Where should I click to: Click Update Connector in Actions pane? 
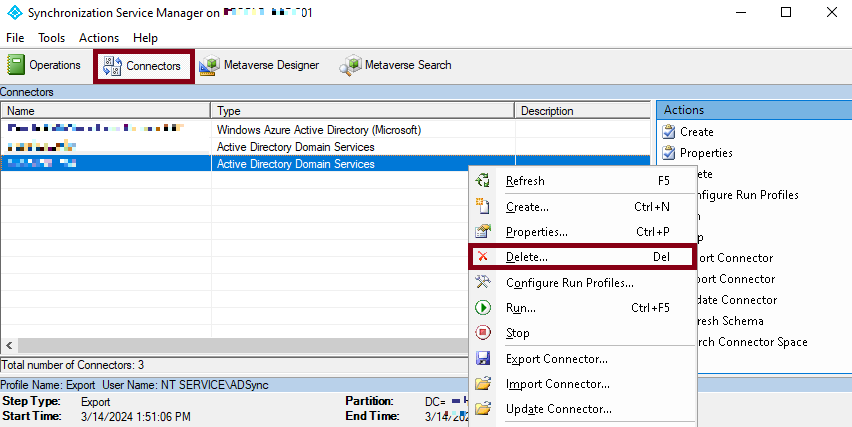point(737,300)
